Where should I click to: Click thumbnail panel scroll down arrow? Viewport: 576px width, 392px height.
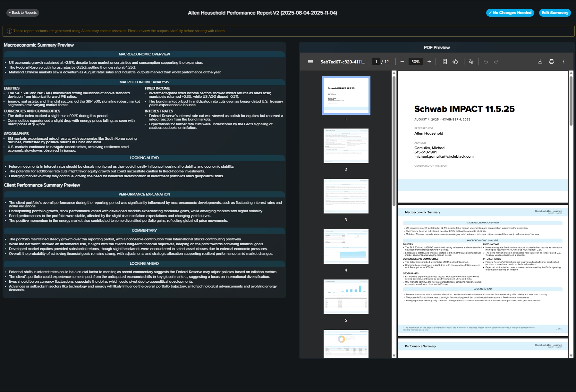tap(394, 356)
